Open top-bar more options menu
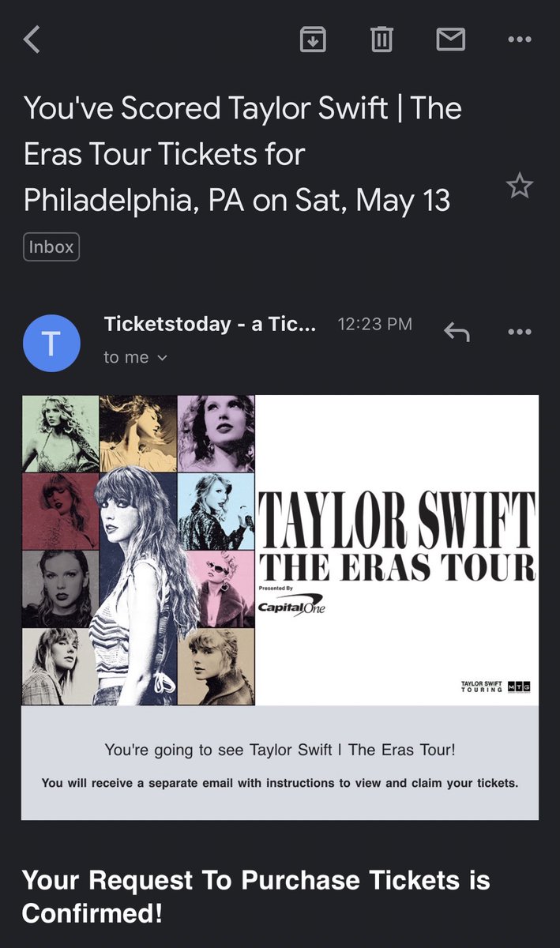560x948 pixels. (x=520, y=39)
